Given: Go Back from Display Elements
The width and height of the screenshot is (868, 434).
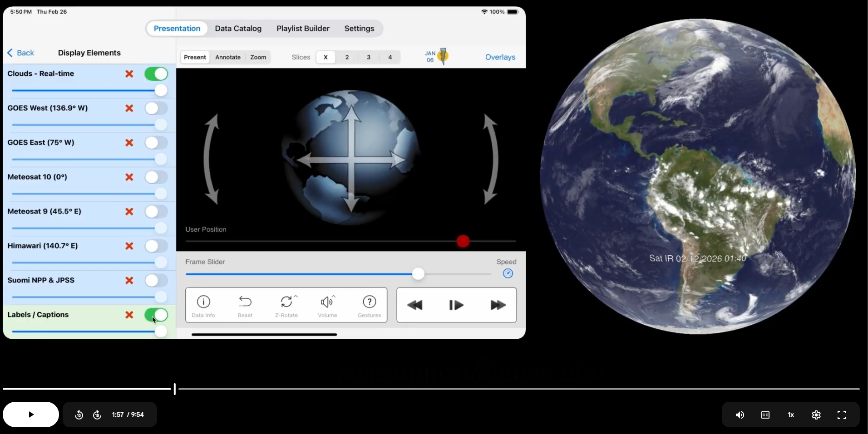Looking at the screenshot, I should [x=21, y=53].
